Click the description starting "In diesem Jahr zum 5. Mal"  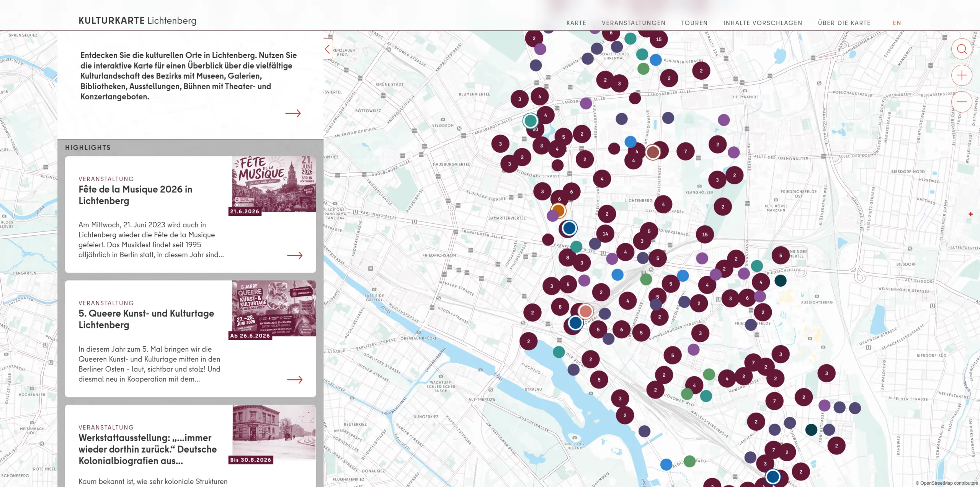(x=149, y=364)
